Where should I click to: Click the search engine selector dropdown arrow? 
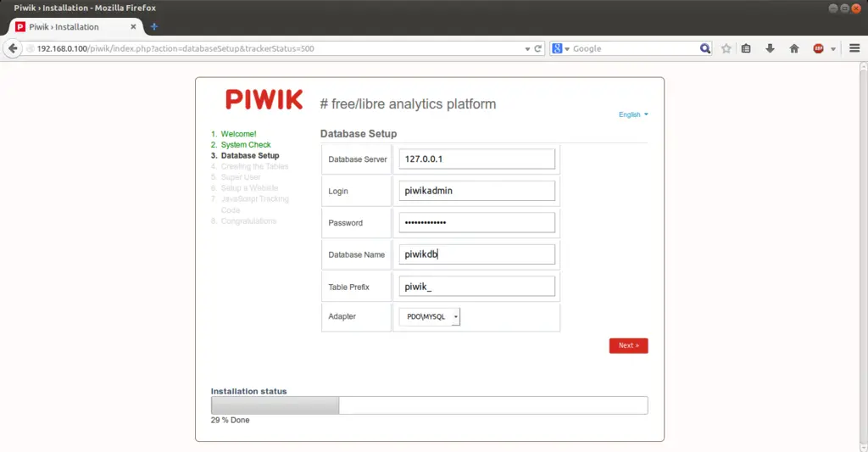click(x=567, y=48)
